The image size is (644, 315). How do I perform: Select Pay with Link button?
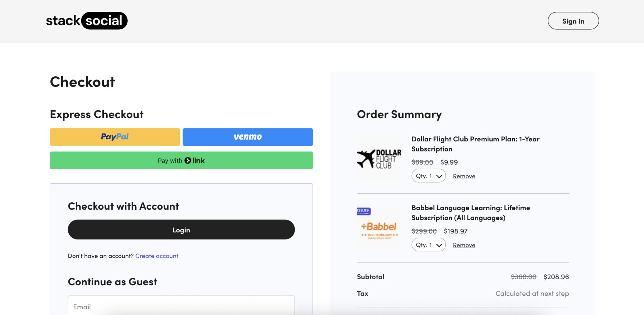click(181, 160)
